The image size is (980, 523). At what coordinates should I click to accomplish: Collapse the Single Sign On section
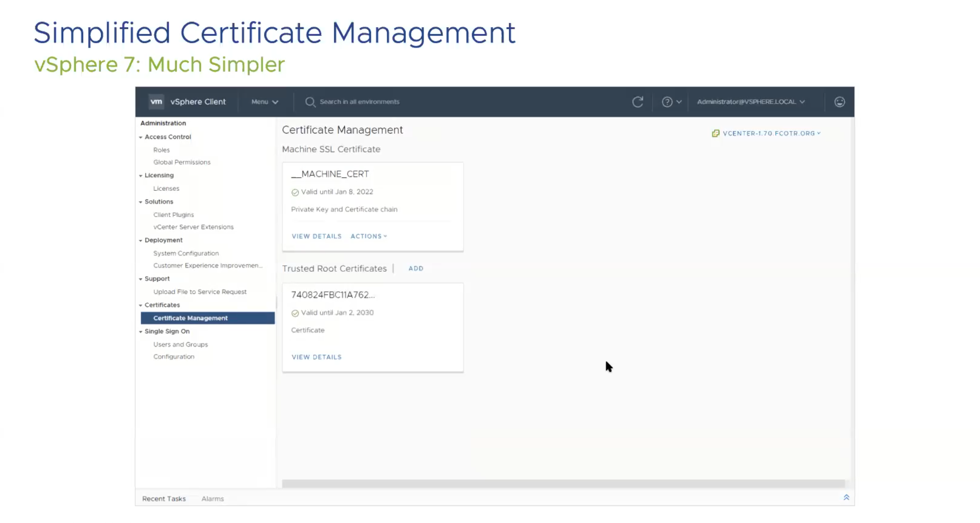tap(140, 332)
